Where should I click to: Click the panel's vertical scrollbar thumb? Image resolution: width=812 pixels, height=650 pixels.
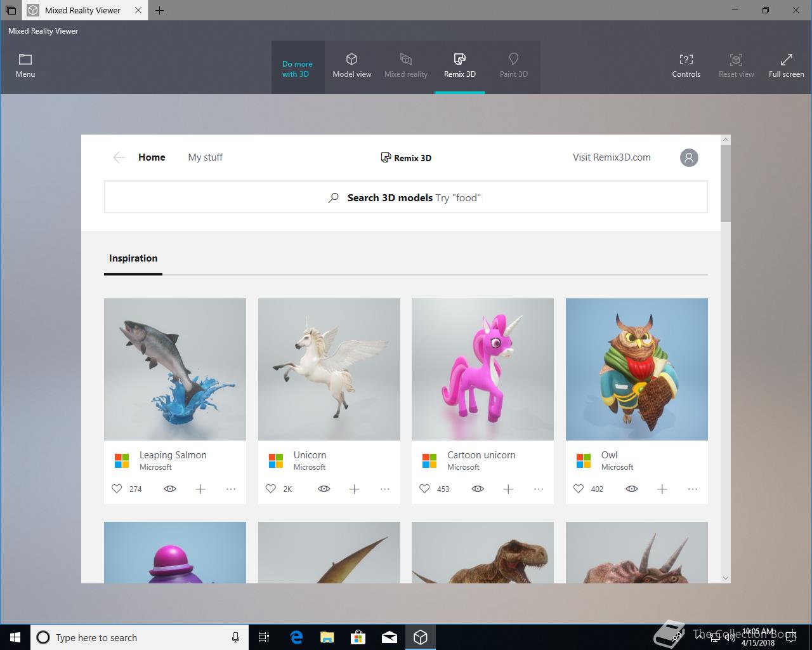[726, 183]
